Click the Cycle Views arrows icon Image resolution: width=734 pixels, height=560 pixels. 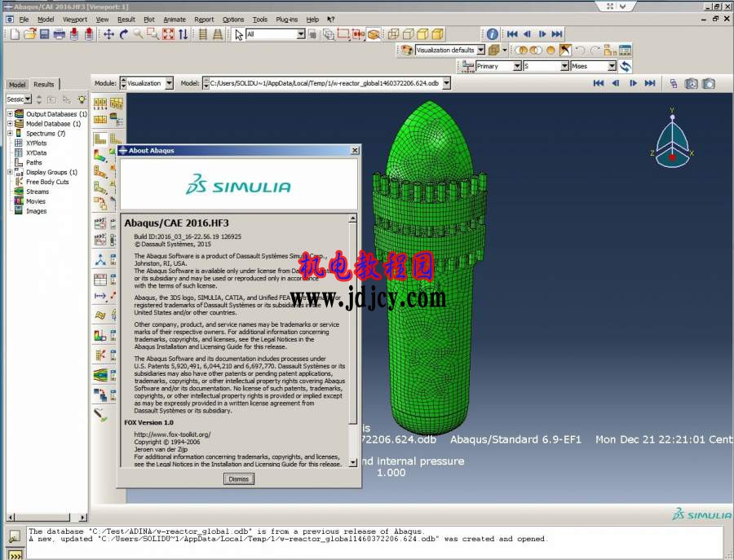click(x=183, y=34)
